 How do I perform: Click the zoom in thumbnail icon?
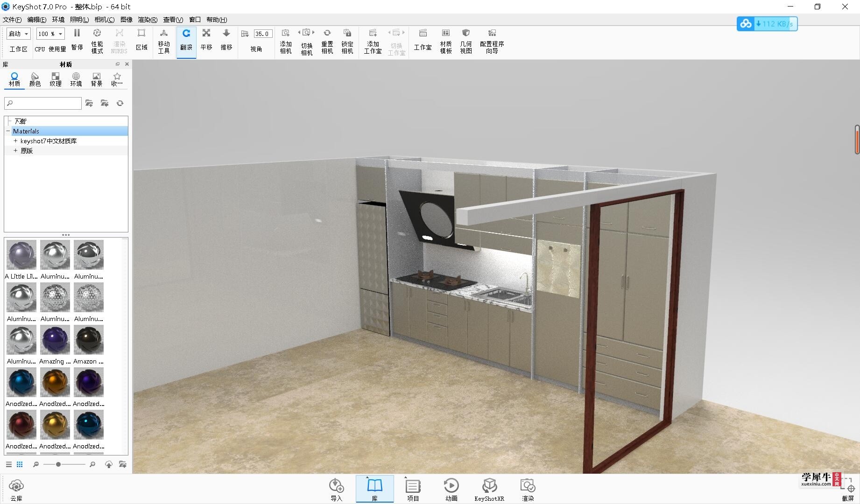92,464
